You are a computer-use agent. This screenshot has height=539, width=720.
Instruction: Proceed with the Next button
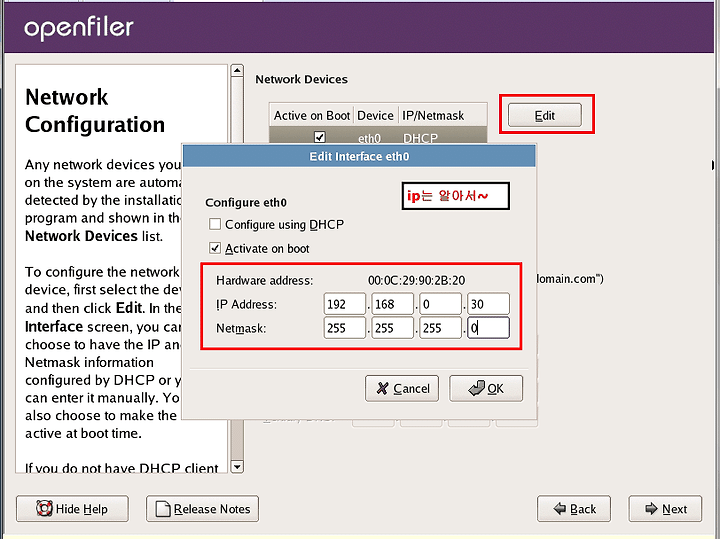pyautogui.click(x=665, y=509)
